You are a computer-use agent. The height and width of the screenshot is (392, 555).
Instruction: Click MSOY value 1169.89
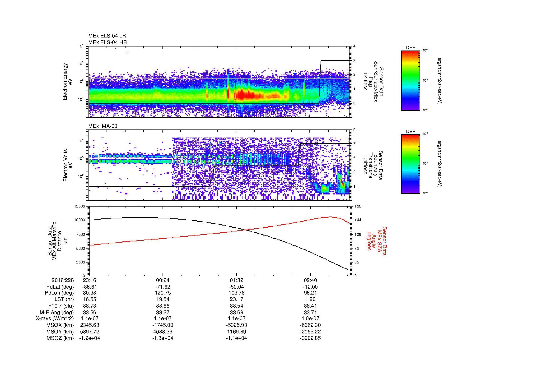click(x=236, y=332)
